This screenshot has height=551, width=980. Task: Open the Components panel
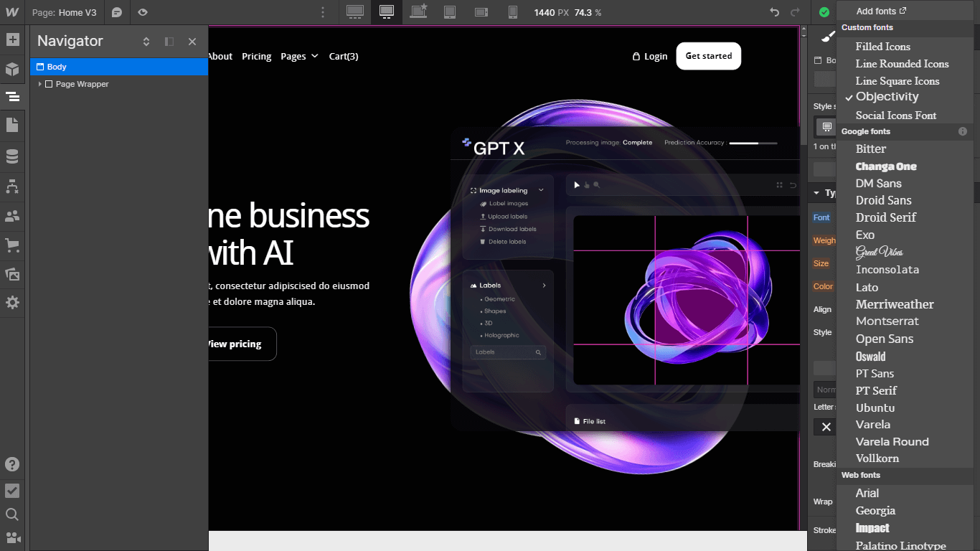tap(11, 69)
